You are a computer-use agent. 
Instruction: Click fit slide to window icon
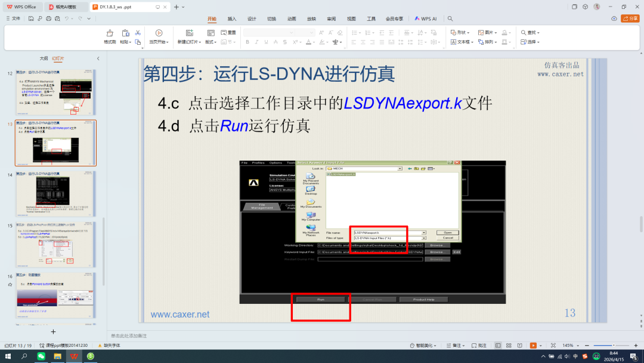tap(553, 345)
